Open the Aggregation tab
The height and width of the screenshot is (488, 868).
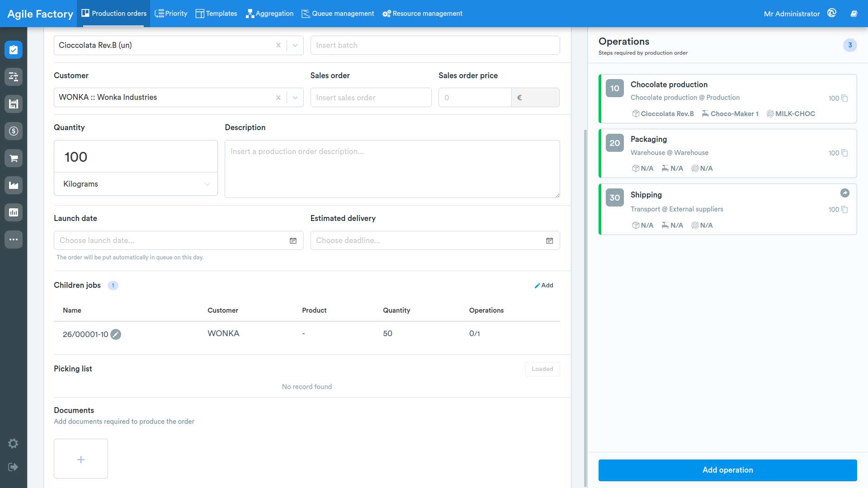pyautogui.click(x=269, y=14)
